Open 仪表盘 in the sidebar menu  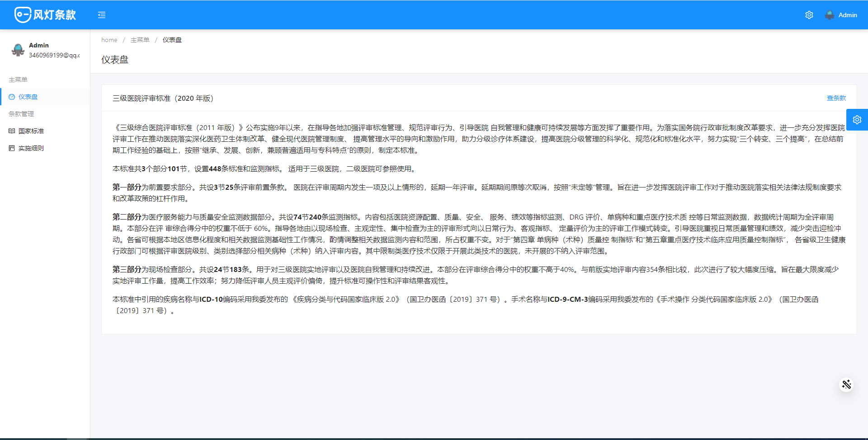(x=45, y=97)
